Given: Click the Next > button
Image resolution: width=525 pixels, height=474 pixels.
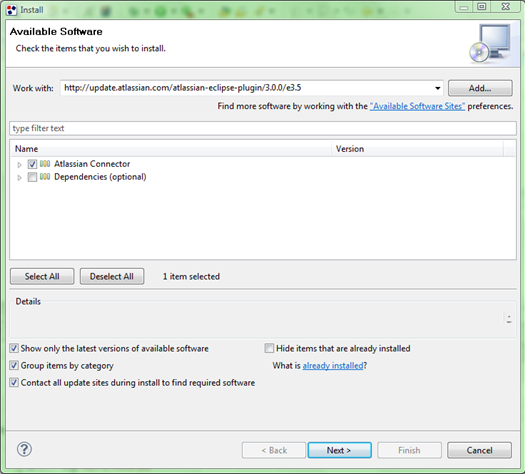Looking at the screenshot, I should point(339,450).
